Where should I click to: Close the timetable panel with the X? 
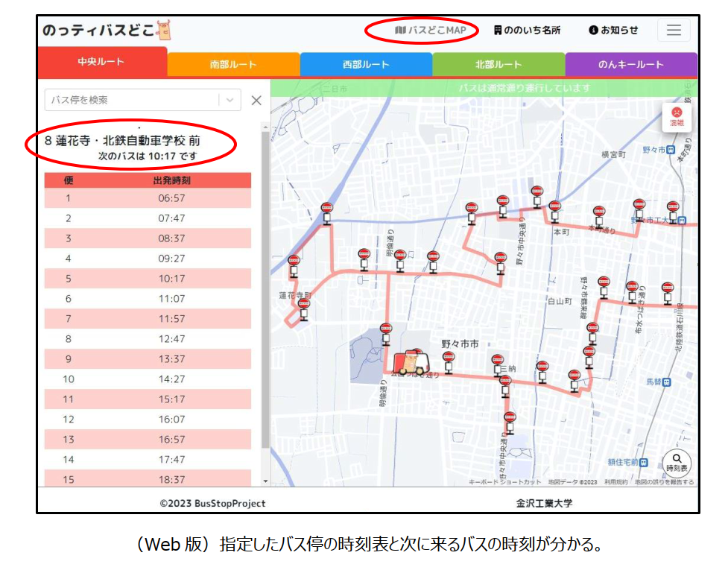(x=256, y=100)
